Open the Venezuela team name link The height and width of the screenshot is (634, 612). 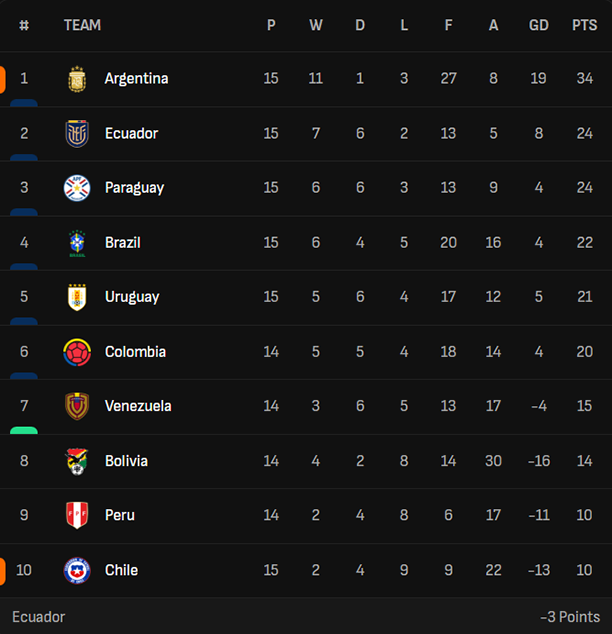coord(138,406)
